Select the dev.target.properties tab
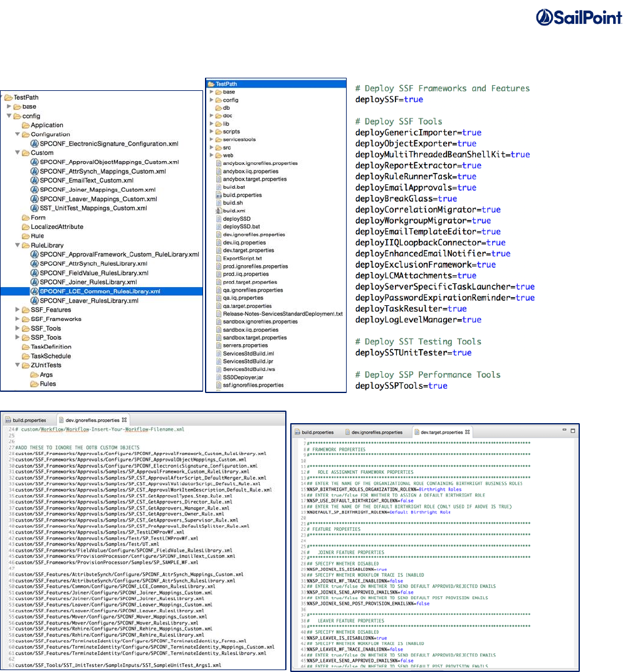Screen dimensions: 630x672 tap(441, 433)
